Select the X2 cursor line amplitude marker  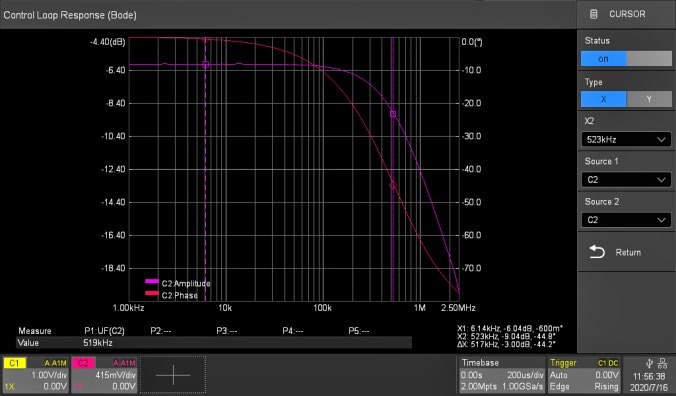tap(393, 114)
